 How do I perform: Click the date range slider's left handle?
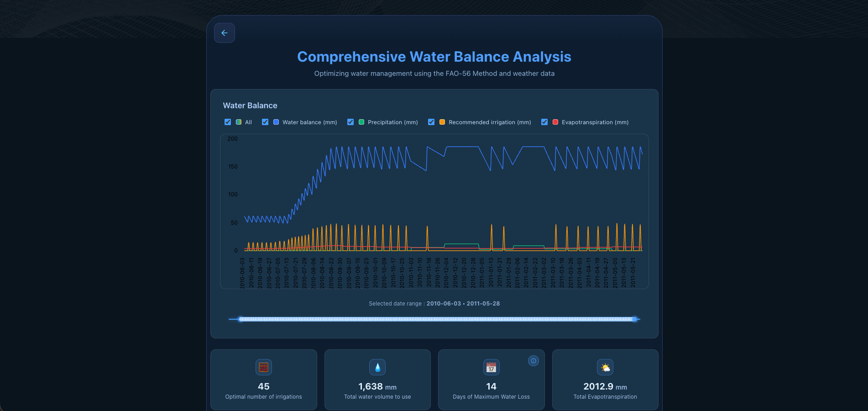pos(241,319)
